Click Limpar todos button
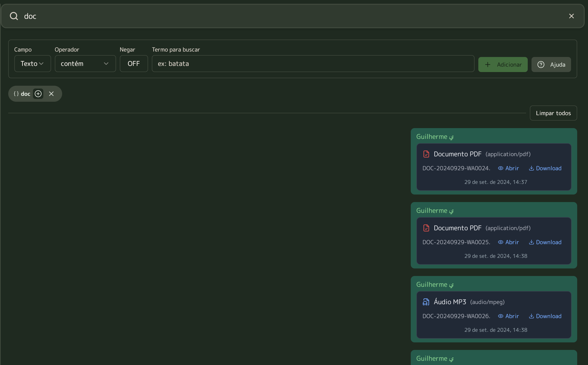Screen dimensions: 588x365 [x=553, y=113]
